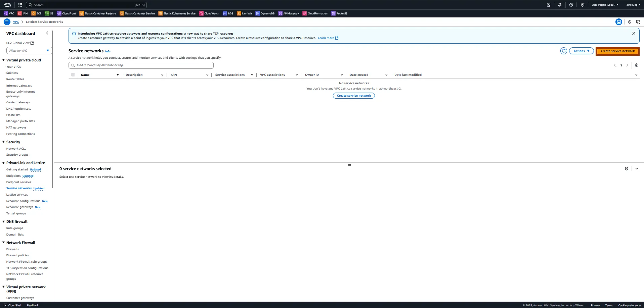Click the orange Create service network button

point(617,51)
